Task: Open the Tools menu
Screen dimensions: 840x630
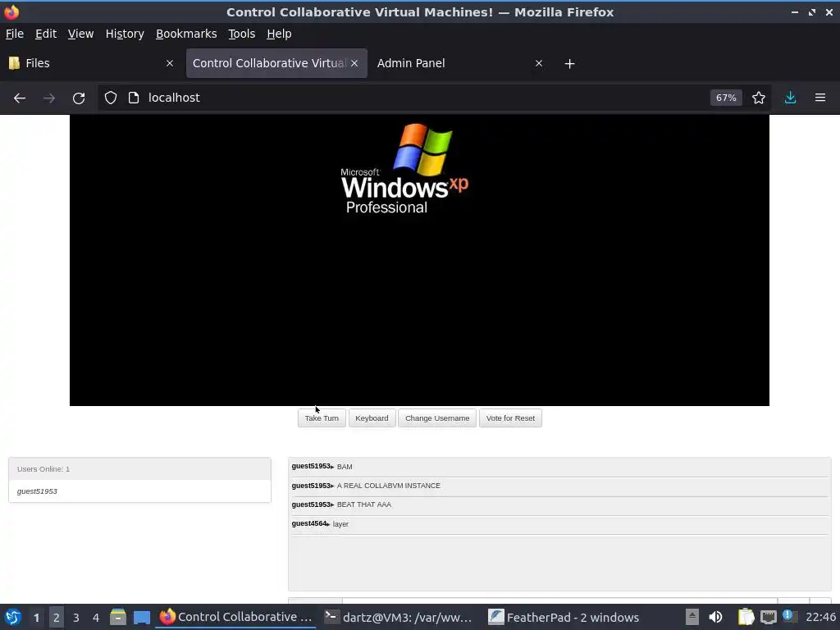Action: [x=241, y=34]
